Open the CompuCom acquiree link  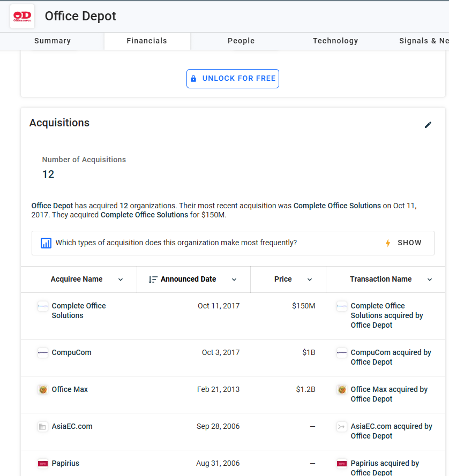pyautogui.click(x=71, y=352)
